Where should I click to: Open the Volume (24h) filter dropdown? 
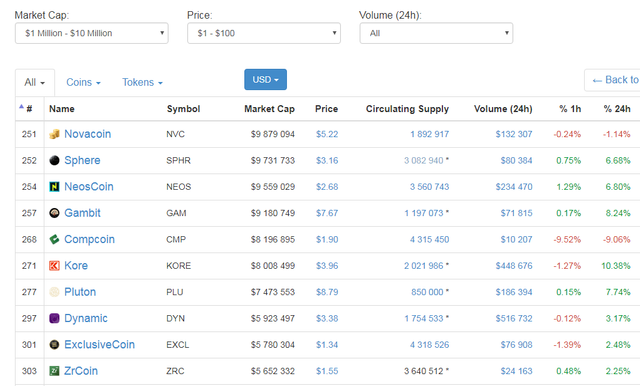pyautogui.click(x=436, y=33)
